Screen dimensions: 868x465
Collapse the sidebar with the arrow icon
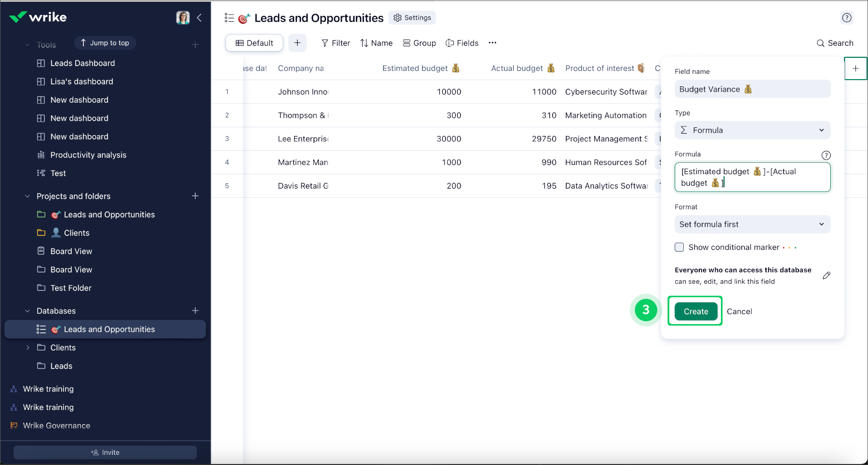[x=199, y=18]
